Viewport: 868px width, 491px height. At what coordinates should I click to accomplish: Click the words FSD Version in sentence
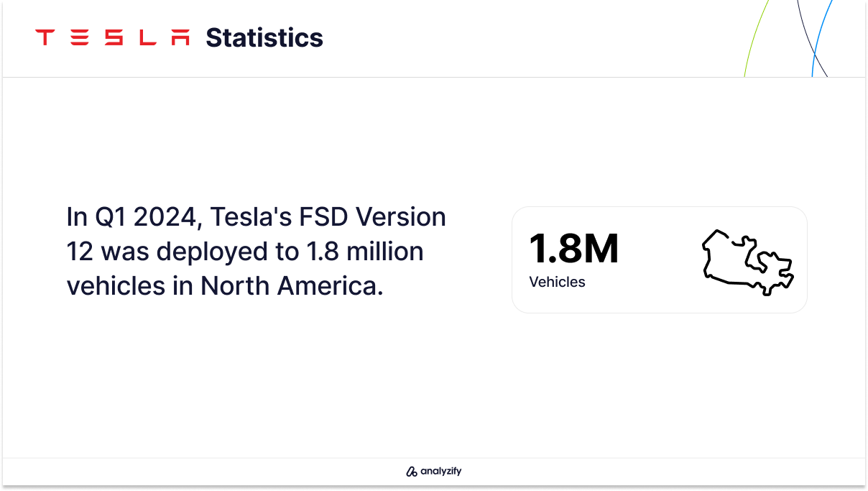click(x=374, y=216)
